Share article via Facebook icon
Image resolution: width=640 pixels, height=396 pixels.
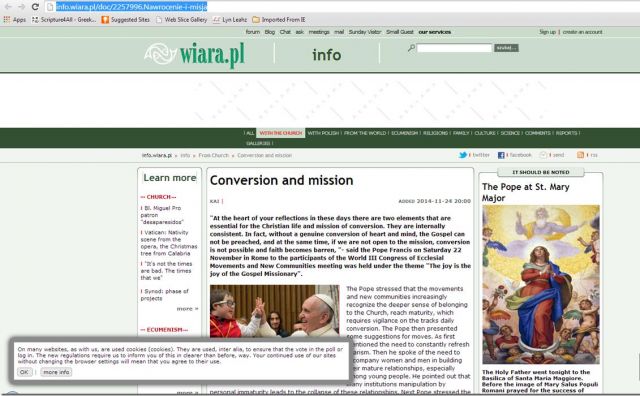(x=501, y=155)
